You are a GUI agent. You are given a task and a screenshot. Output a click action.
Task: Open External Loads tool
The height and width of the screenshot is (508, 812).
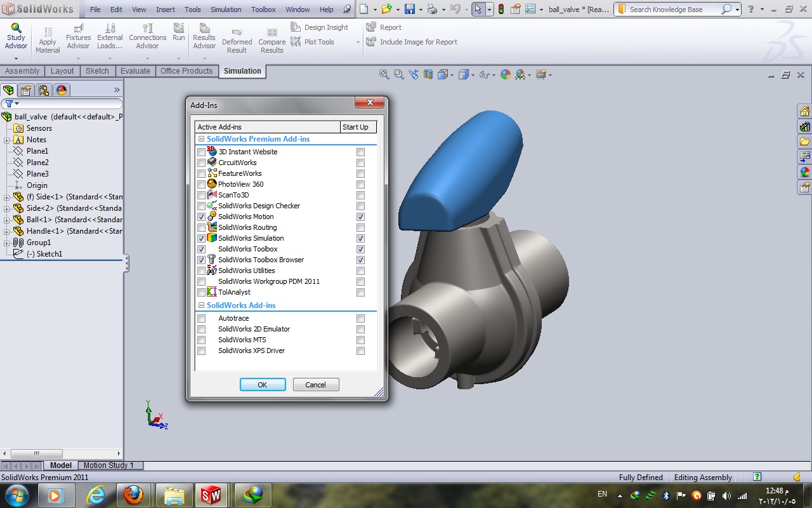(110, 36)
